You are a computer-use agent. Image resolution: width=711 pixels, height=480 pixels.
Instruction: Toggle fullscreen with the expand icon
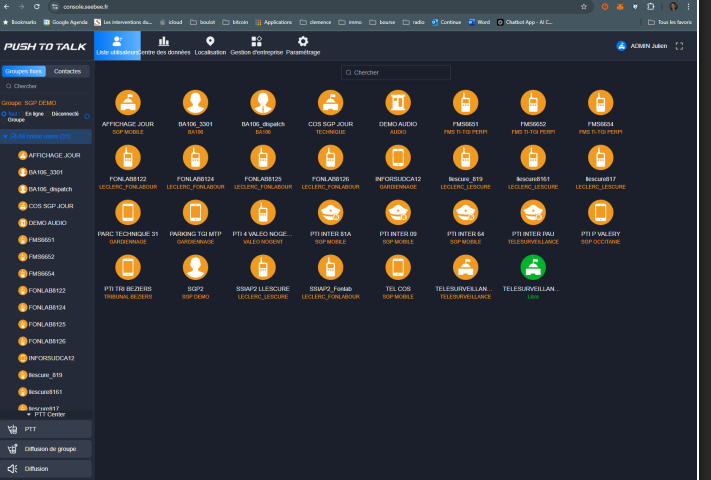(x=680, y=46)
